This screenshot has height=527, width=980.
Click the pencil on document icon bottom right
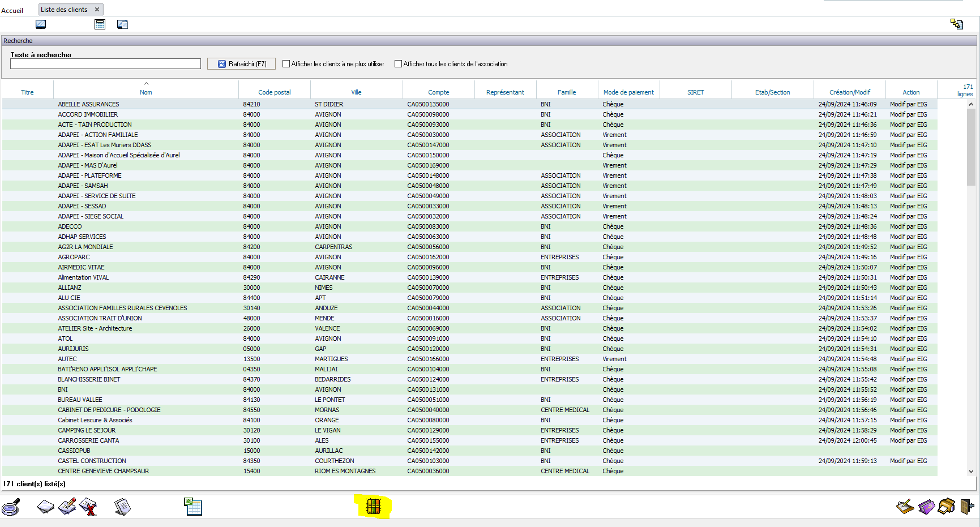[x=905, y=507]
